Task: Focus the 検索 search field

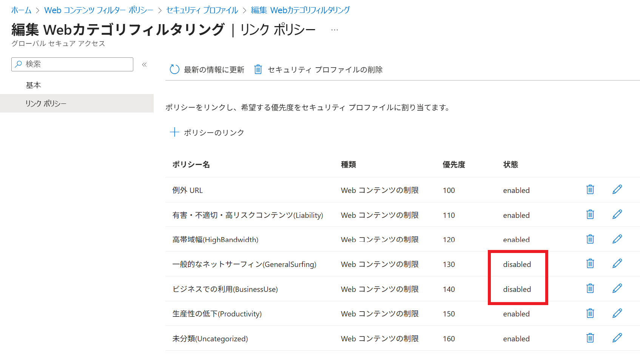Action: click(x=72, y=64)
